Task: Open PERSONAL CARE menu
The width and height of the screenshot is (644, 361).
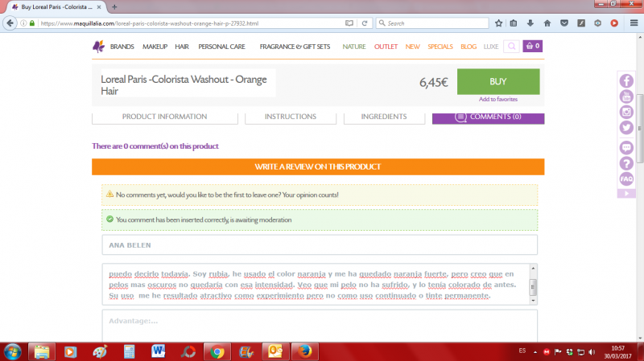Action: pyautogui.click(x=222, y=47)
